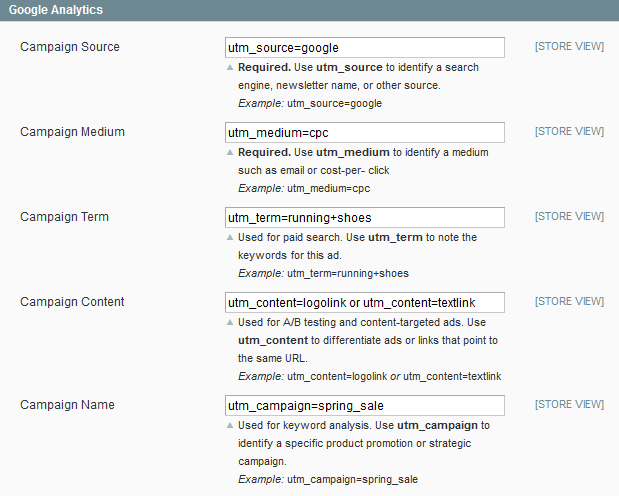Click the Campaign Name input field
619x496 pixels.
[x=365, y=406]
